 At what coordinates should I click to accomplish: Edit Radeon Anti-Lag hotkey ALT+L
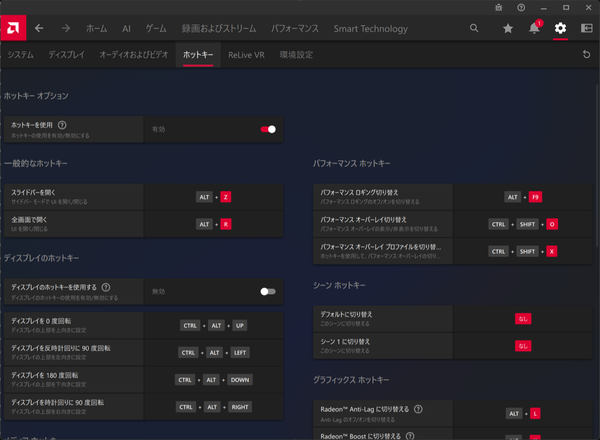[x=523, y=414]
